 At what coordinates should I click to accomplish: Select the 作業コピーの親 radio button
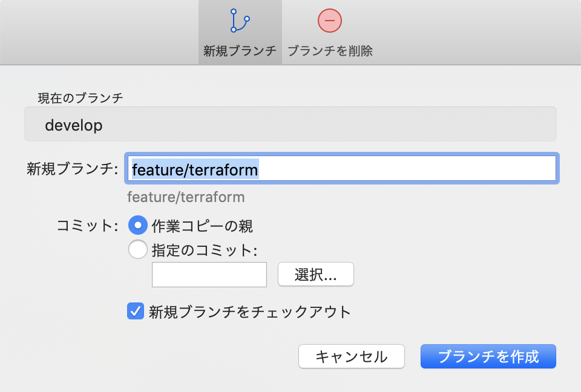(138, 226)
